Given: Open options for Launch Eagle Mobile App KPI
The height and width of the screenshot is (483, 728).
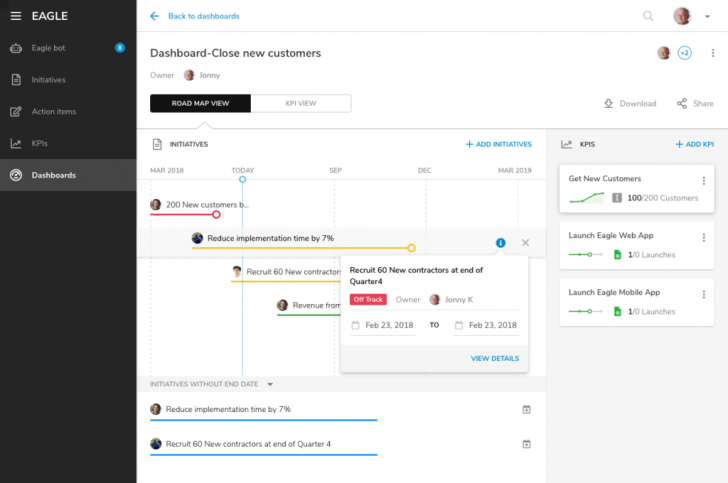Looking at the screenshot, I should coord(704,294).
